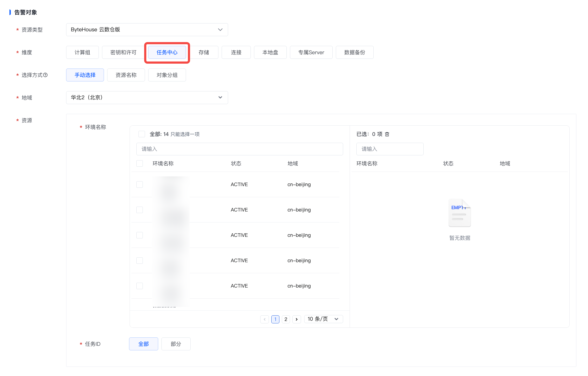Select 部分 for 任务ID

tap(176, 344)
